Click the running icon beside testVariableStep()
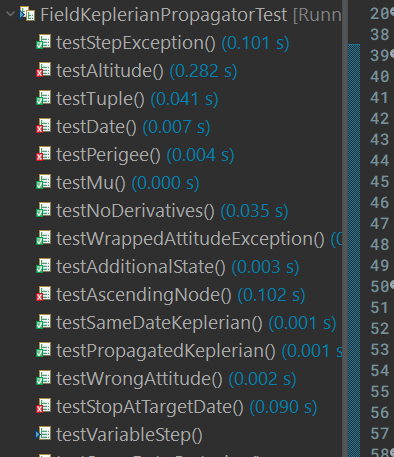 (44, 434)
